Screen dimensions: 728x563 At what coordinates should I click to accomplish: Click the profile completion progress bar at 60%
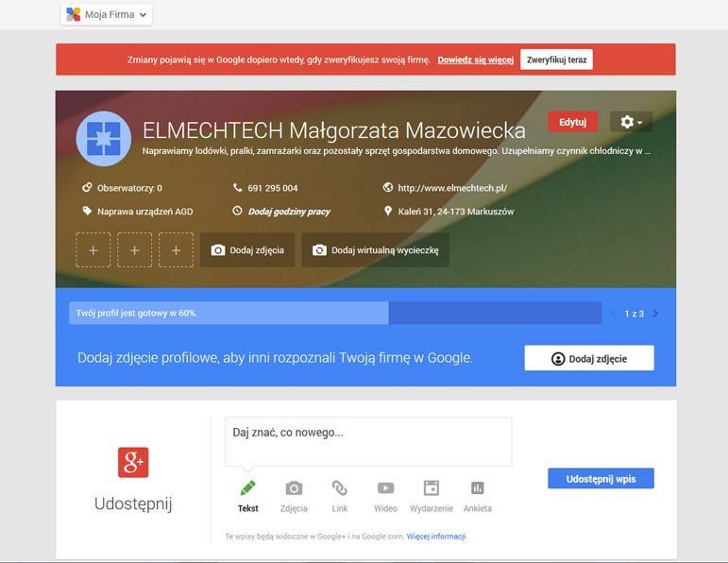(335, 313)
